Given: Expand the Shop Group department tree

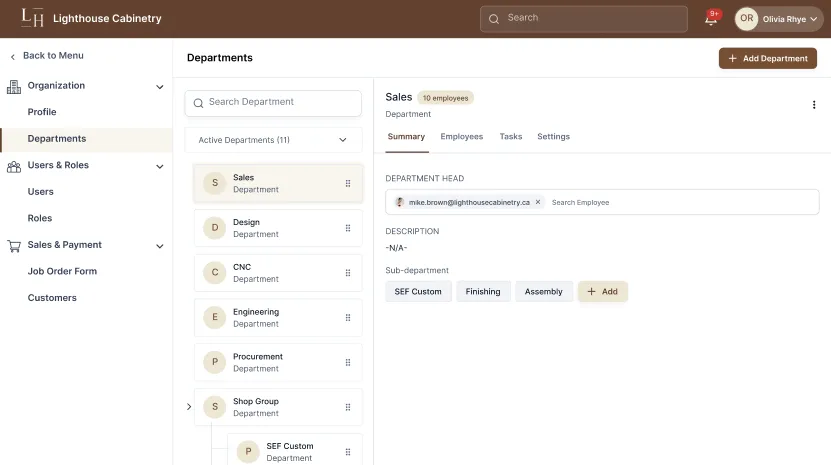Looking at the screenshot, I should point(189,407).
